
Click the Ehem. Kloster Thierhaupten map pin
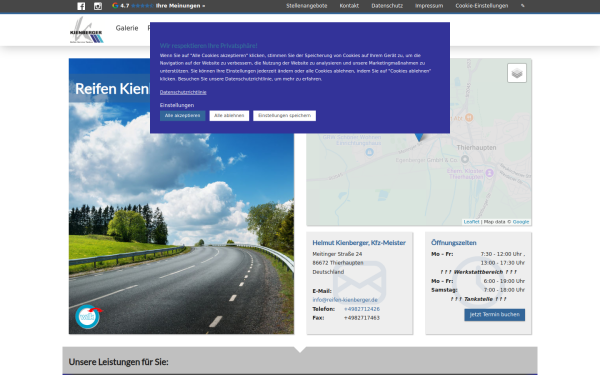[x=489, y=173]
